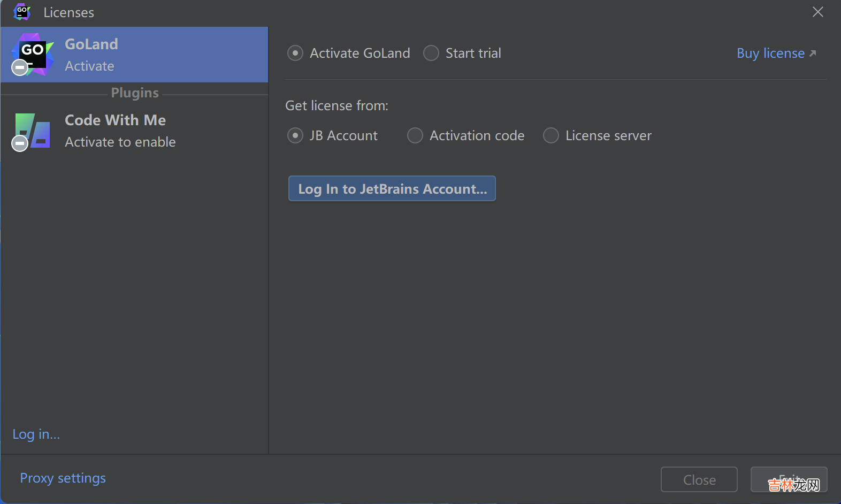Close the Licenses dialog window
Viewport: 841px width, 504px height.
[818, 12]
